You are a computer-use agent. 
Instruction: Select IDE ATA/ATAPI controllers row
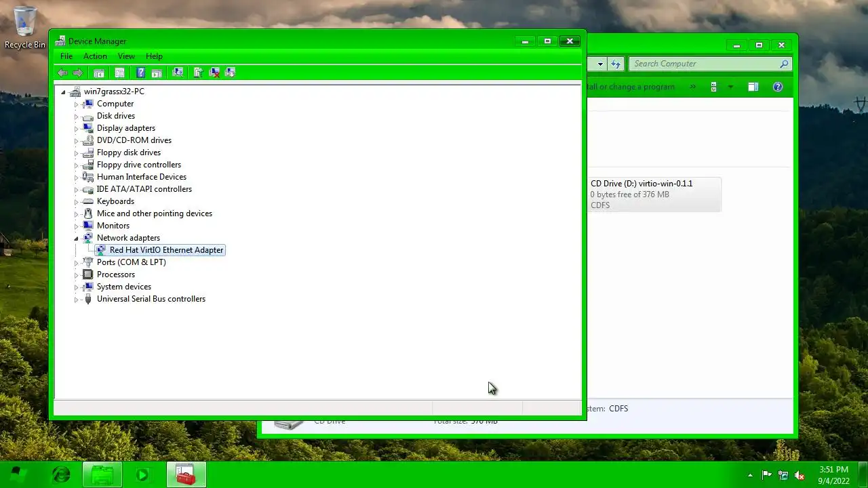click(144, 189)
